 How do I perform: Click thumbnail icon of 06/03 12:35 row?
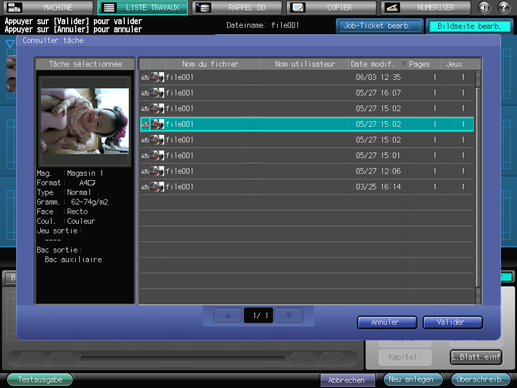[157, 77]
